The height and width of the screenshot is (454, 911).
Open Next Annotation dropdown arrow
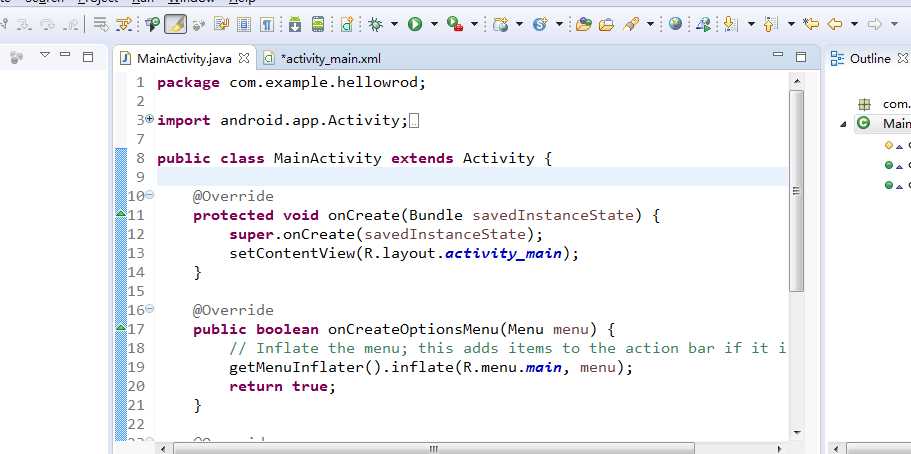point(751,24)
